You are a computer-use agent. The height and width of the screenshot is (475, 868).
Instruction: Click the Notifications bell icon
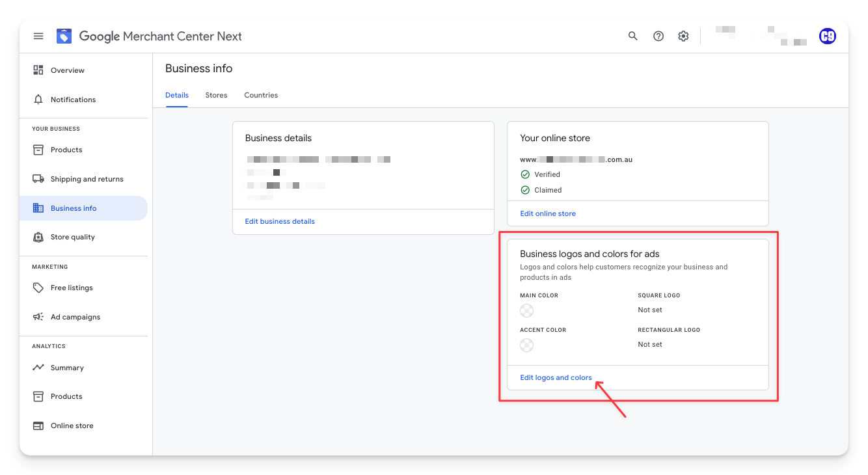point(38,100)
